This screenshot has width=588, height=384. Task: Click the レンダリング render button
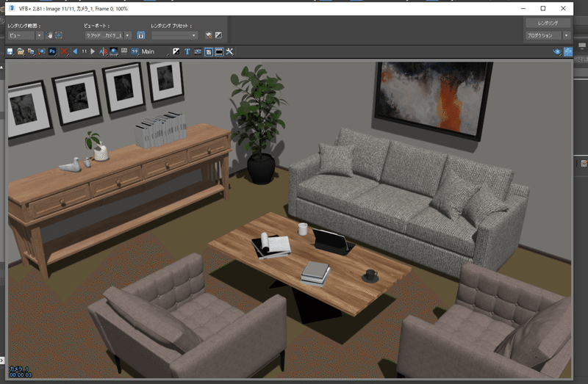(548, 23)
